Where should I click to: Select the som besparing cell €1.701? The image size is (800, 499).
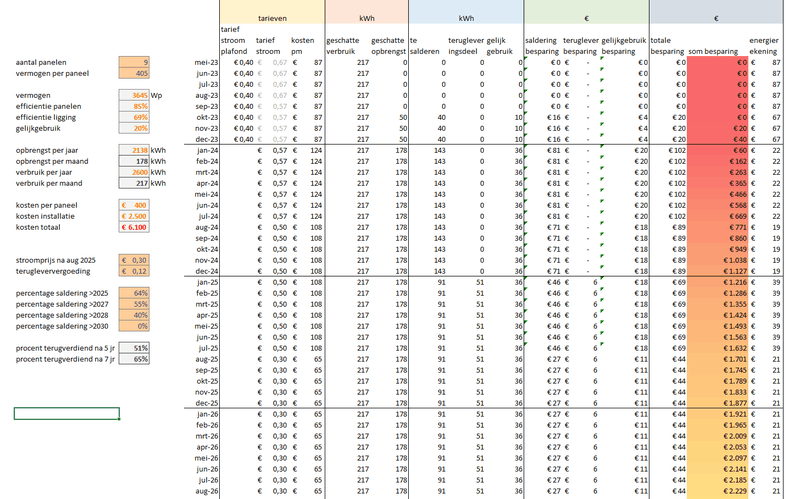[717, 359]
